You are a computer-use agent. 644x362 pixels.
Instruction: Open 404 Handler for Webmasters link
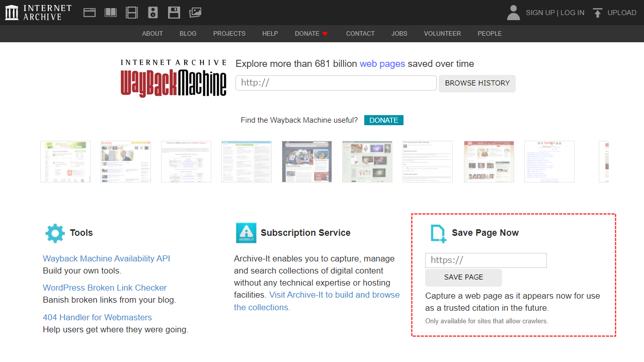pos(97,317)
